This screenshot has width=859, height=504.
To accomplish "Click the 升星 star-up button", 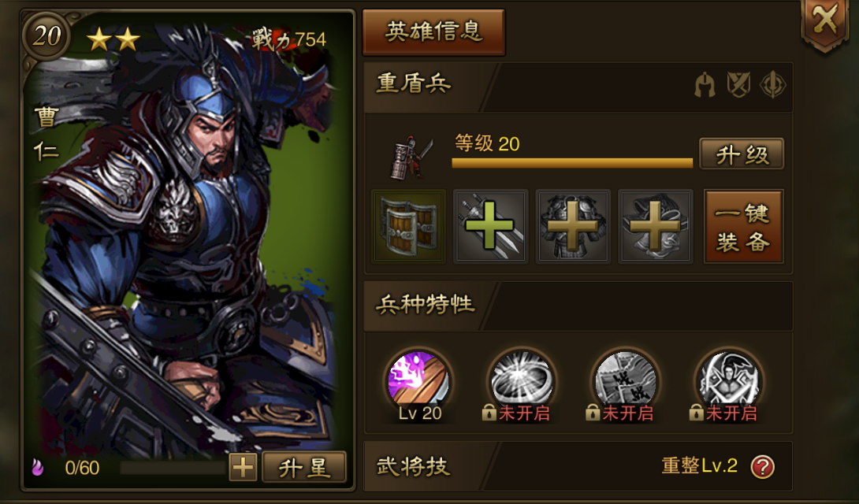I will click(304, 467).
